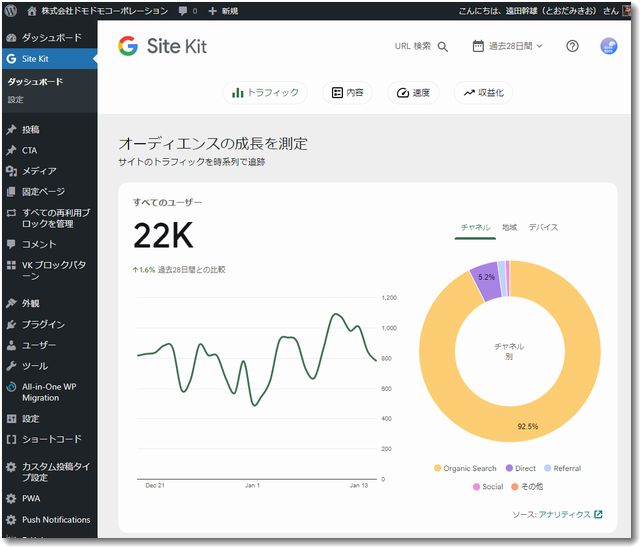
Task: Jump to the 速度 section
Action: tap(413, 93)
